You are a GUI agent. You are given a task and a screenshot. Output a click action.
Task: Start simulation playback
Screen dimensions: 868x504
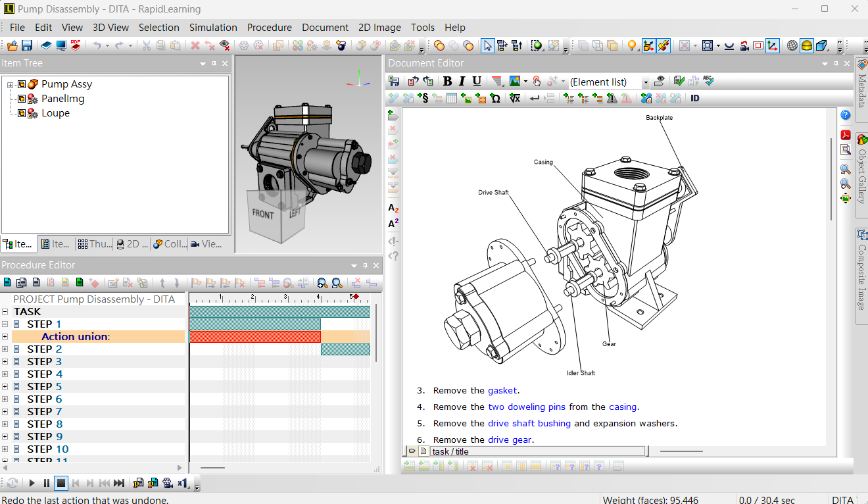coord(32,483)
